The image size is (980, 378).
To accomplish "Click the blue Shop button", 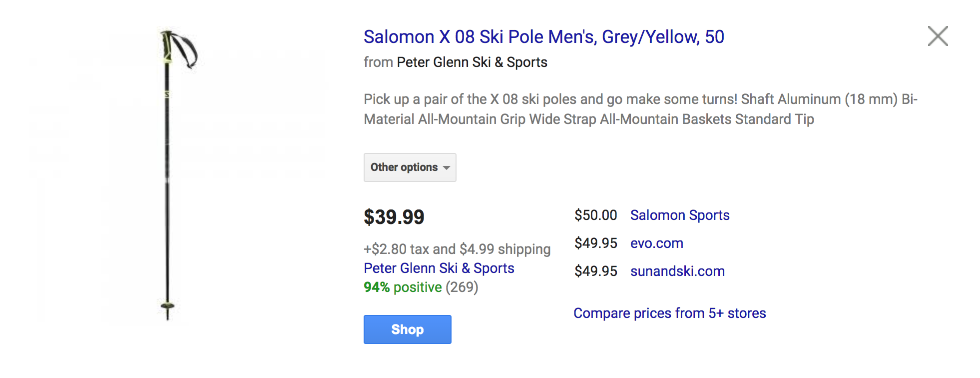I will click(407, 329).
